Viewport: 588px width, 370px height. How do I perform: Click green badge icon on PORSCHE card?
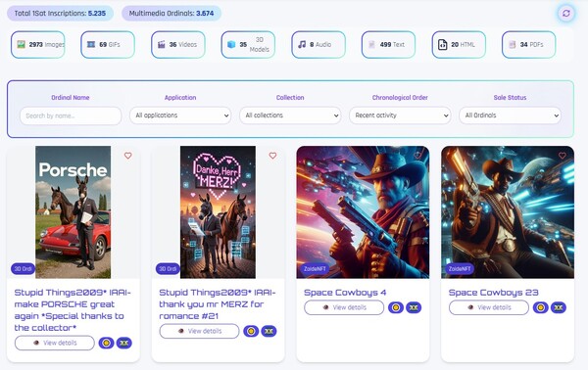tap(124, 343)
